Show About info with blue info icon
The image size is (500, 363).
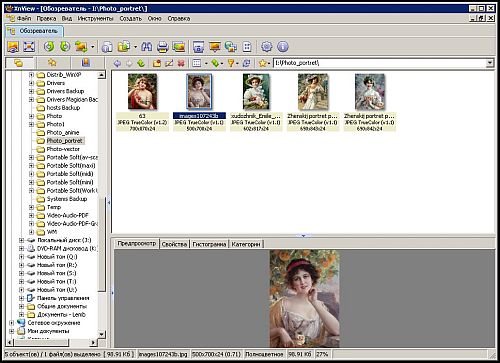point(282,47)
